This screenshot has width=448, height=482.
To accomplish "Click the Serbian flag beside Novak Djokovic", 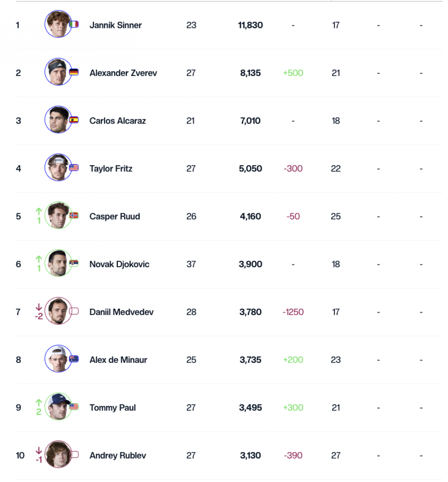I will click(x=74, y=263).
